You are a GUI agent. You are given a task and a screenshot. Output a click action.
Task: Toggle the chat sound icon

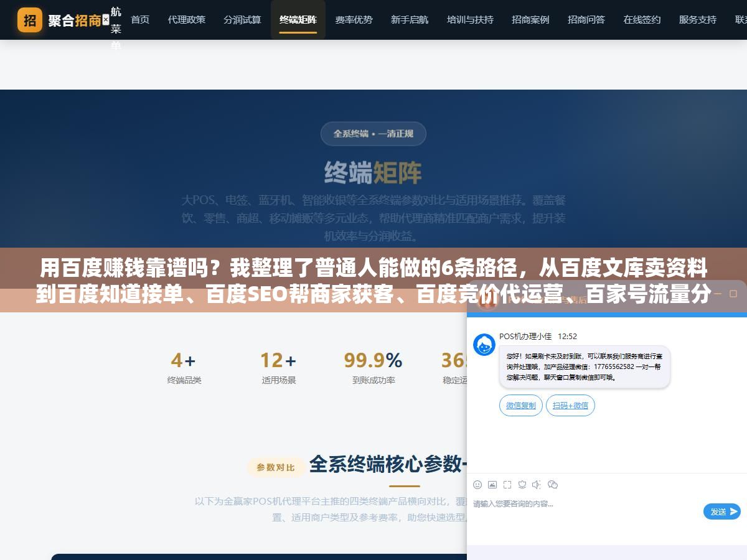click(x=537, y=485)
